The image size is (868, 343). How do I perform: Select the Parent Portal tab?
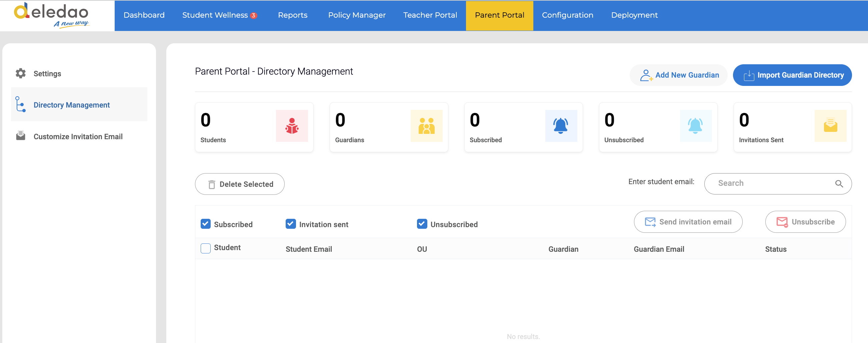[x=499, y=15]
